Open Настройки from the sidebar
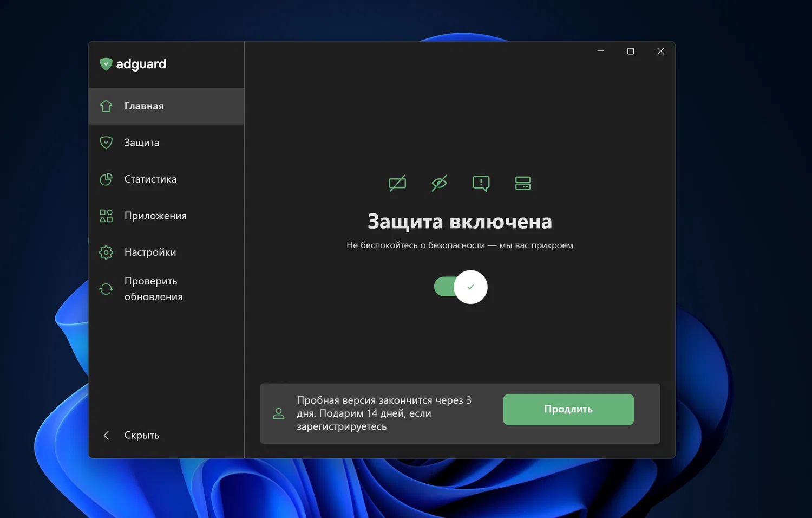The width and height of the screenshot is (812, 518). 166,252
